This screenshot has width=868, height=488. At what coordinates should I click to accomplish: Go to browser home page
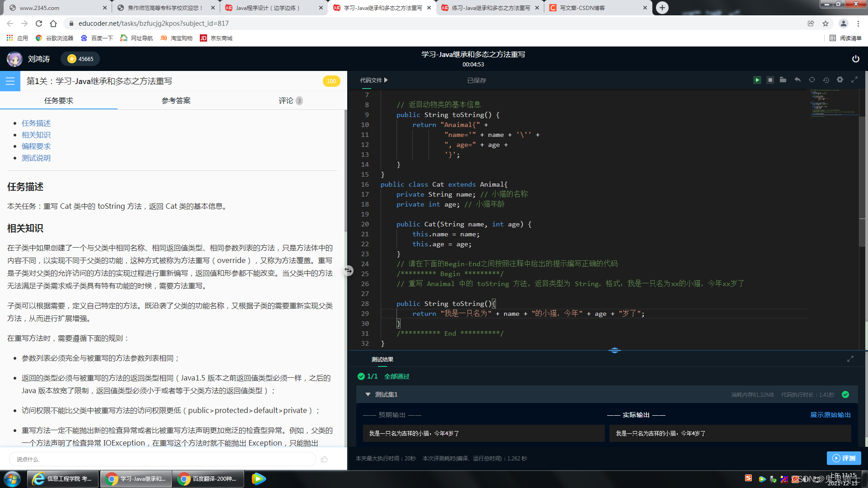pos(53,23)
